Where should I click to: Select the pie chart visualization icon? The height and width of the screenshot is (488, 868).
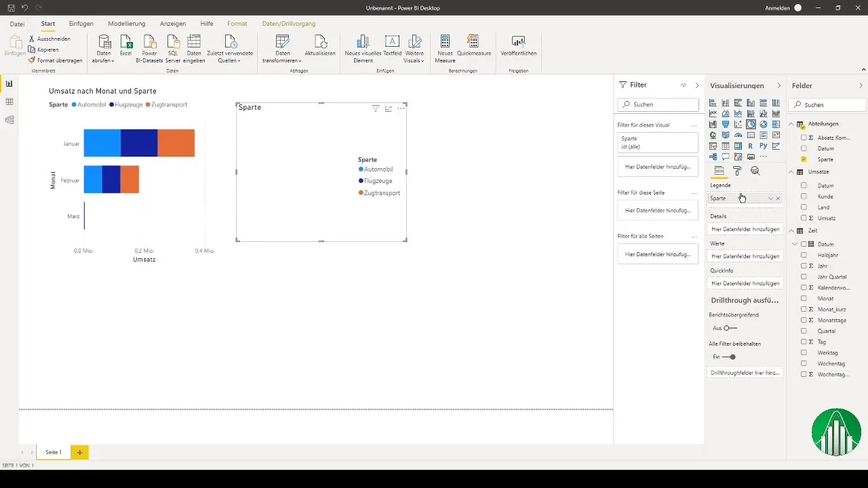(751, 124)
